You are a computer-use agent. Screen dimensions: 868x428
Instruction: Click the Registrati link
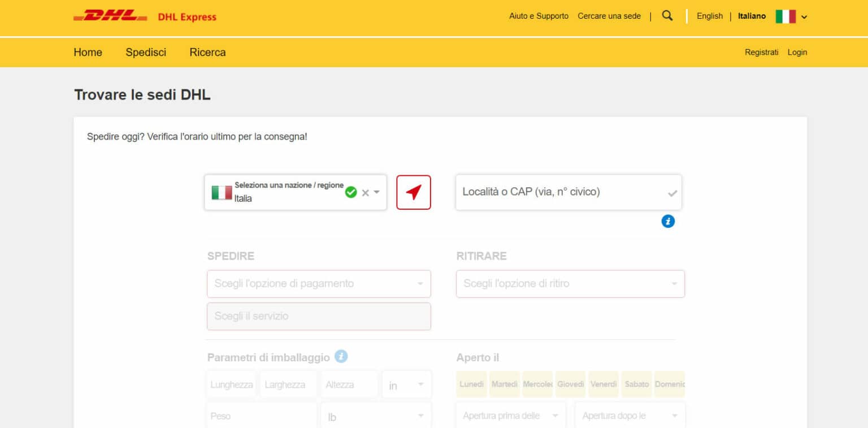tap(761, 52)
